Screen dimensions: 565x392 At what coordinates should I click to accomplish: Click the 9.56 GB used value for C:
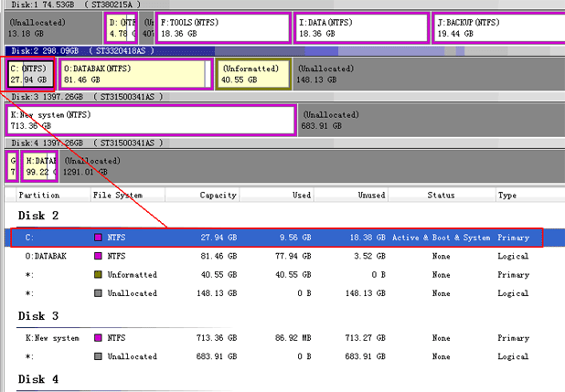[x=295, y=238]
